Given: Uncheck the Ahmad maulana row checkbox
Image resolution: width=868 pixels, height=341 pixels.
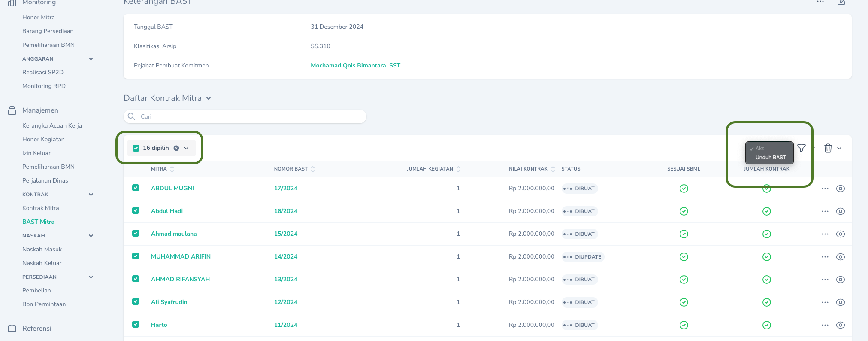Looking at the screenshot, I should coord(136,233).
